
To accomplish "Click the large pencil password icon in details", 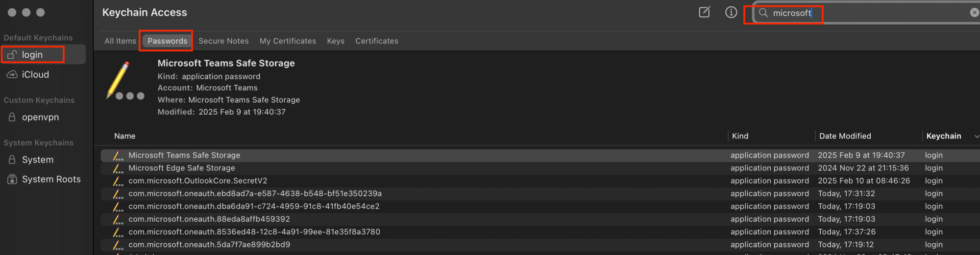I will (125, 82).
